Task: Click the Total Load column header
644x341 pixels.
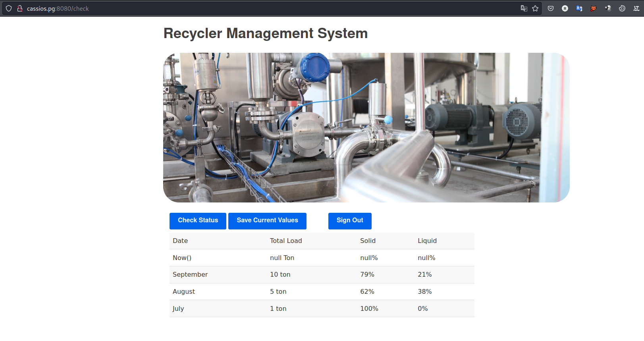Action: tap(286, 241)
